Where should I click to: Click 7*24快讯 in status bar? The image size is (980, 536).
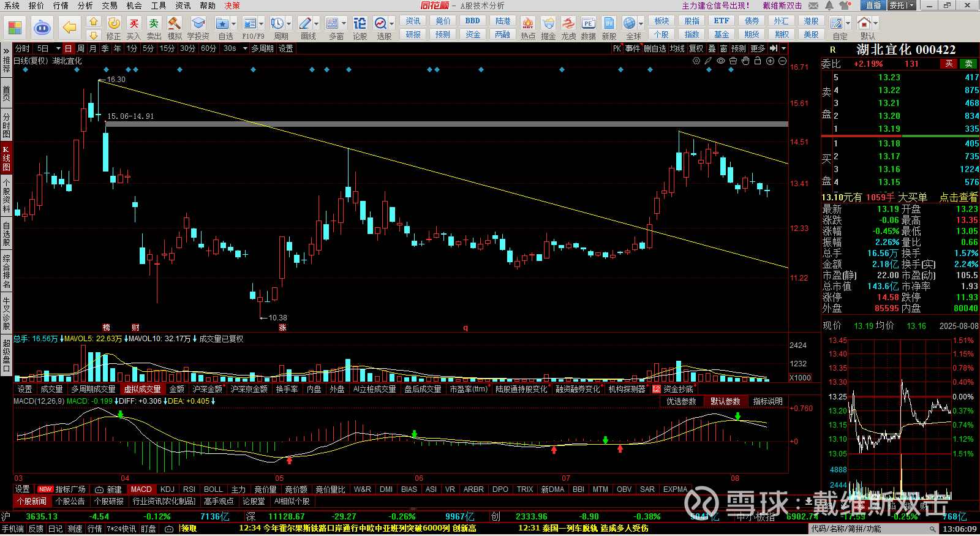[x=121, y=529]
